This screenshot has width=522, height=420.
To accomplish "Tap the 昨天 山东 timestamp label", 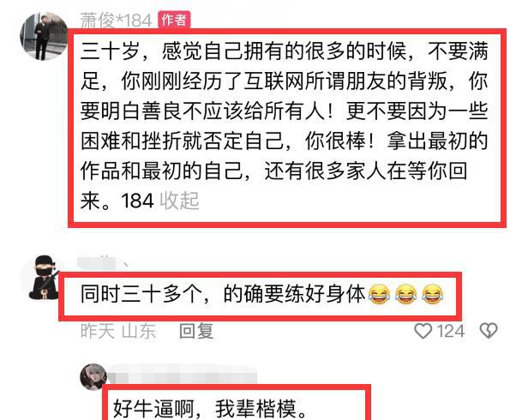I will coord(118,331).
